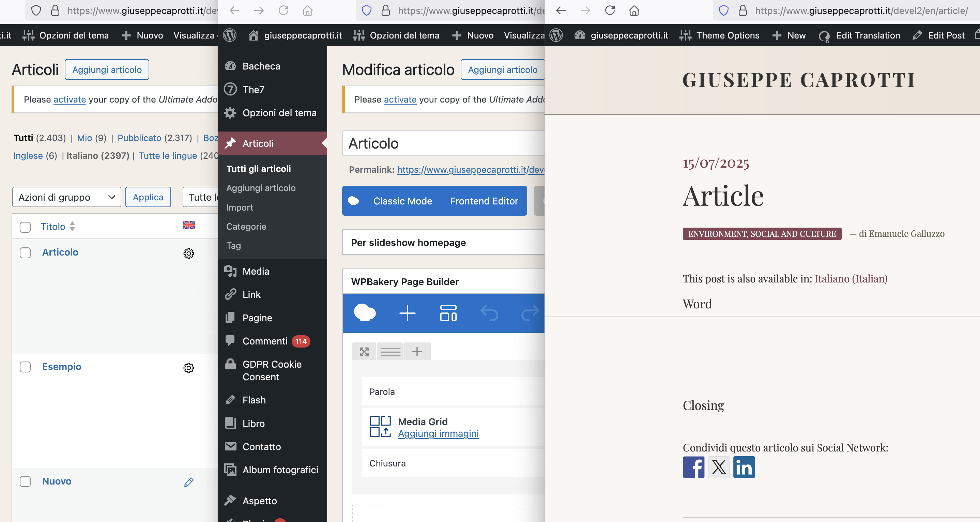Screen dimensions: 980x522
Task: Click Theme Options in right admin bar
Action: pyautogui.click(x=719, y=35)
